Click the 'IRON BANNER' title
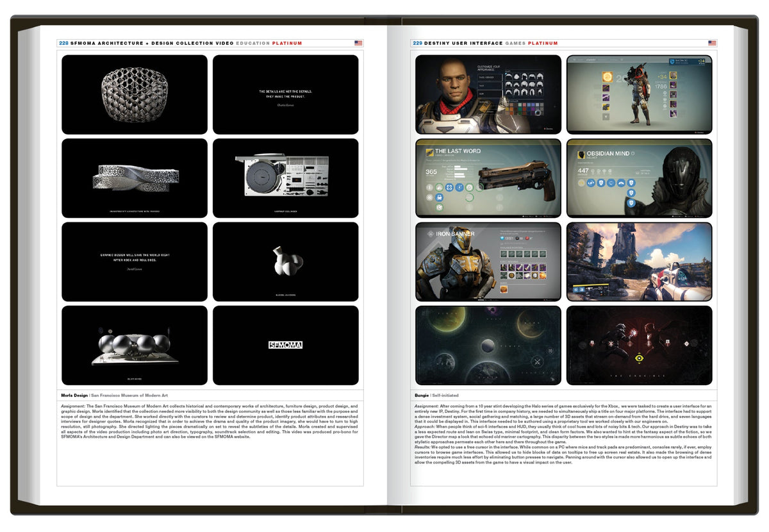Image resolution: width=769 pixels, height=532 pixels. [x=455, y=234]
